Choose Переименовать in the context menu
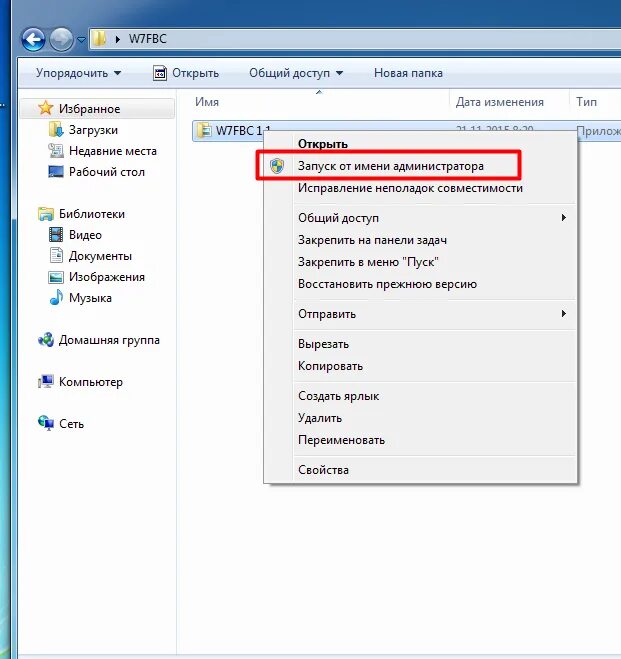This screenshot has width=621, height=659. click(x=341, y=440)
